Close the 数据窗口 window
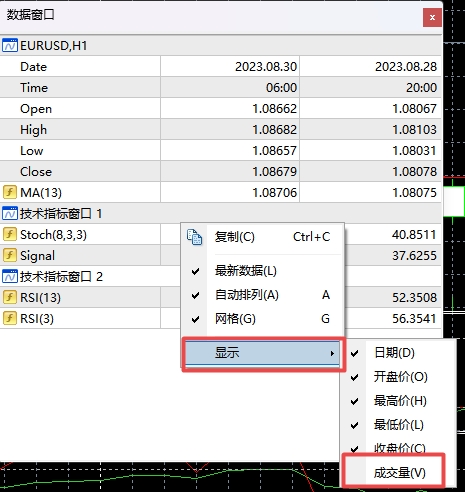This screenshot has width=465, height=492. click(x=432, y=17)
